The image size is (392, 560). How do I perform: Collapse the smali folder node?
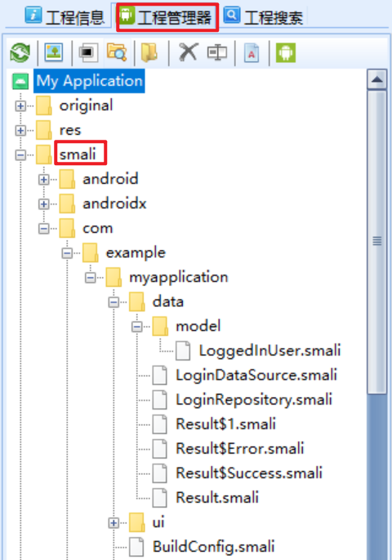pos(20,155)
